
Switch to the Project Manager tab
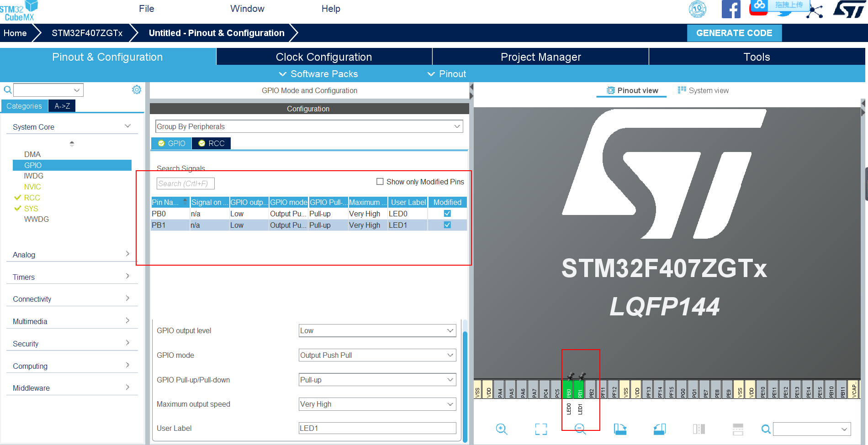(541, 57)
